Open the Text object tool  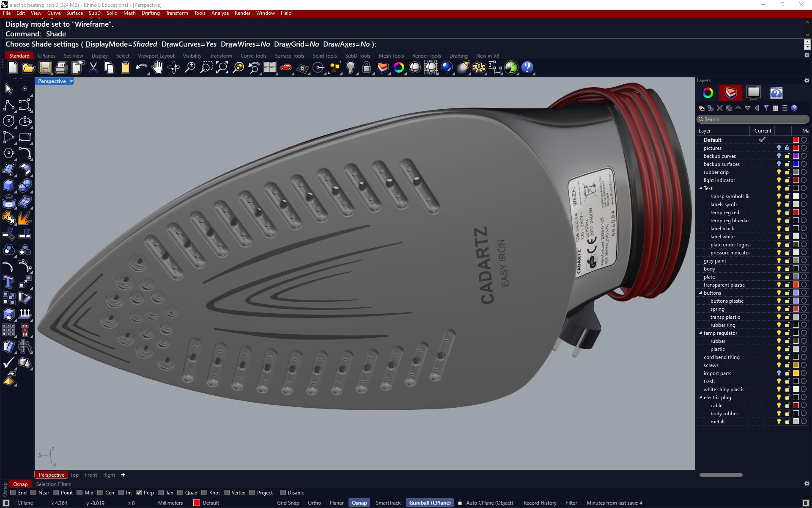pos(8,282)
